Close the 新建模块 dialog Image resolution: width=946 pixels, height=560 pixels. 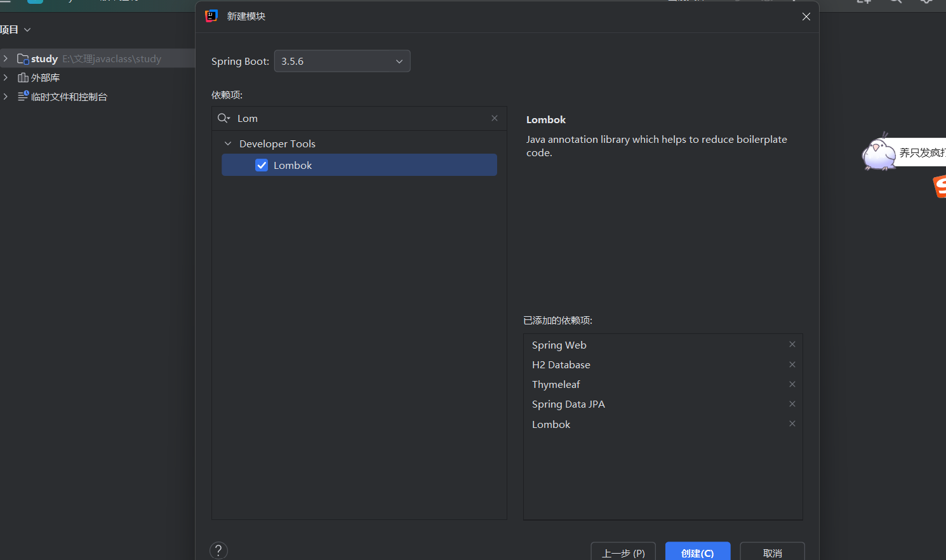tap(806, 17)
